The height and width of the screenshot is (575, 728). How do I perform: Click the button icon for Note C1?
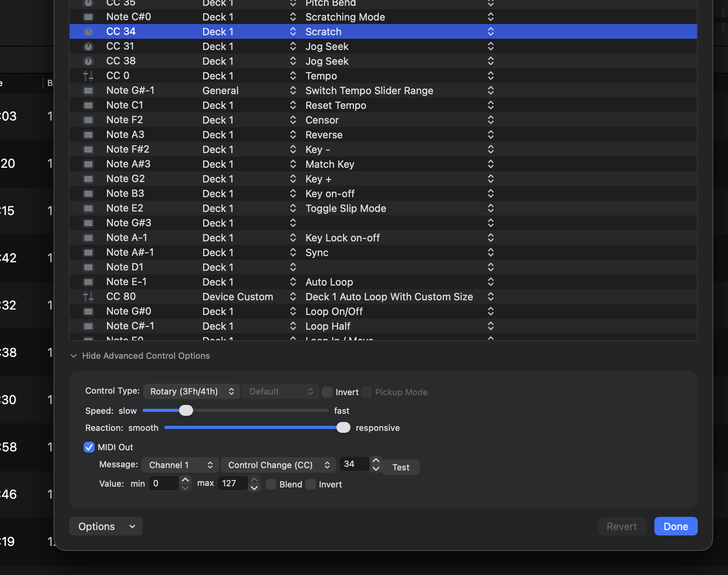(x=88, y=105)
